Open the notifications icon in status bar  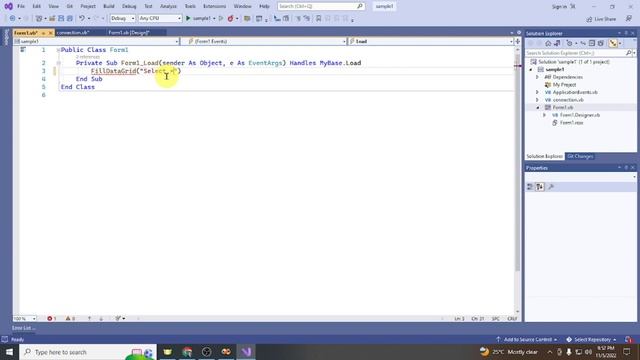628,339
